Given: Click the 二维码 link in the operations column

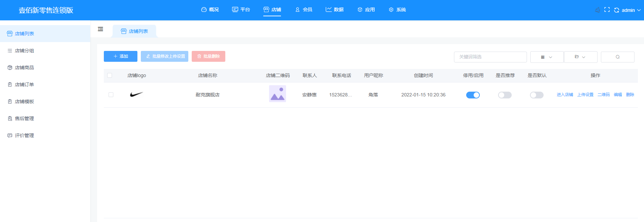Looking at the screenshot, I should 604,95.
